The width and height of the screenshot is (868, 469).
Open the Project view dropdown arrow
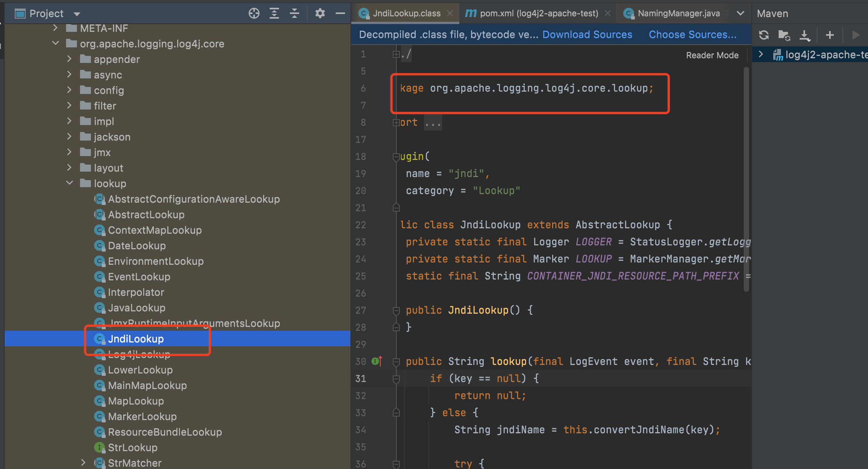point(77,14)
